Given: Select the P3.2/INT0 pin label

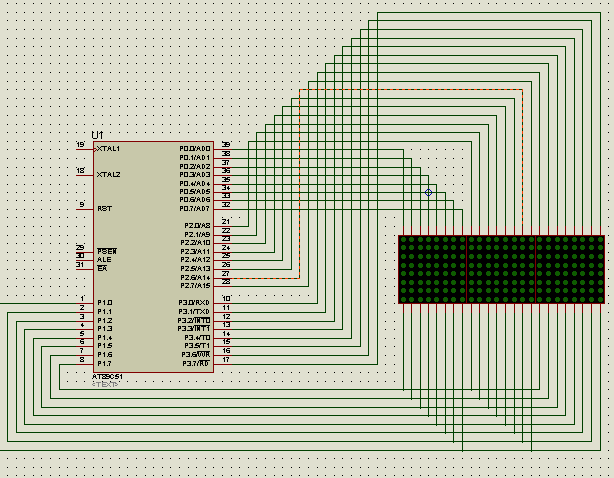Looking at the screenshot, I should click(194, 321).
